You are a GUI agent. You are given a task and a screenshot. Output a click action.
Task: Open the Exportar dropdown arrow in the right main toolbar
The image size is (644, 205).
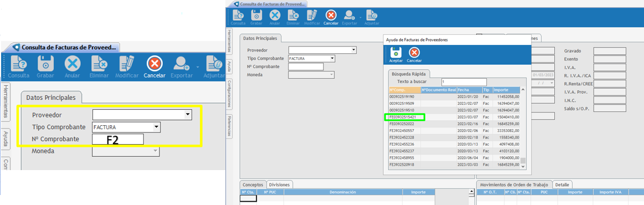click(x=360, y=18)
